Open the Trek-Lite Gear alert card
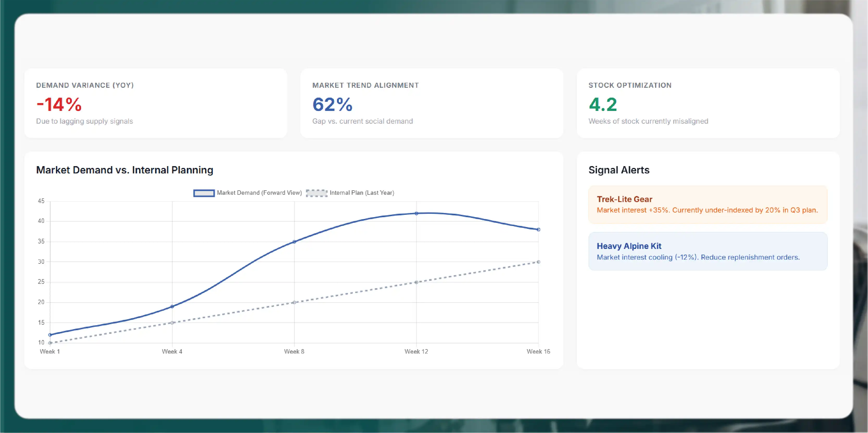Viewport: 868px width, 433px height. (708, 205)
